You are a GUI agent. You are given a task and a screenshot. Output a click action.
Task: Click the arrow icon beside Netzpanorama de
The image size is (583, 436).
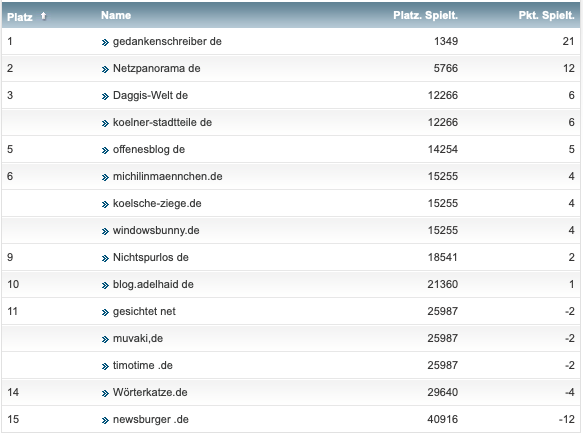click(x=105, y=70)
